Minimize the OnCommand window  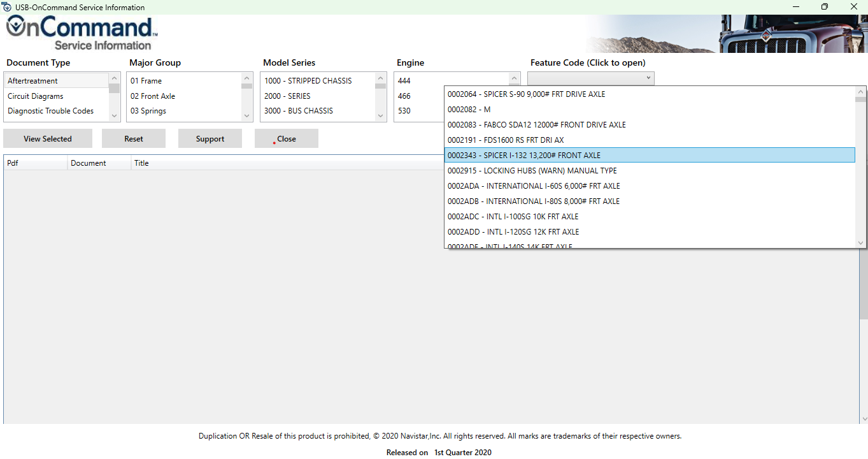click(x=795, y=7)
